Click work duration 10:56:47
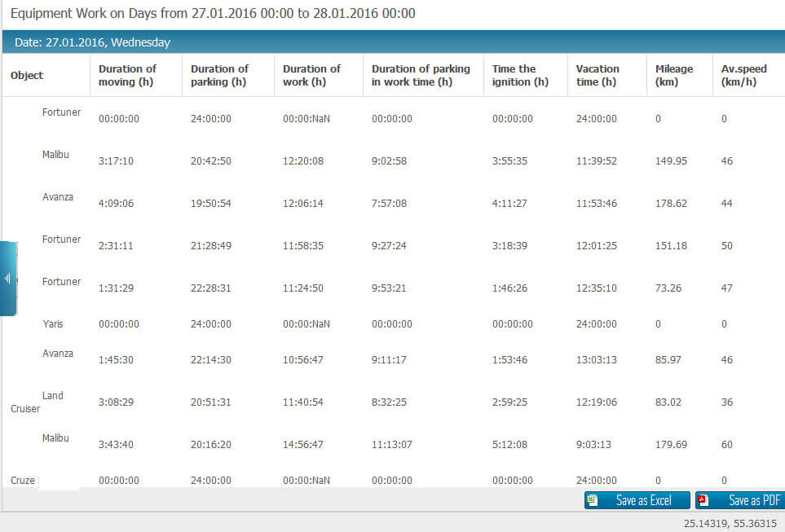The height and width of the screenshot is (532, 785). (x=303, y=360)
